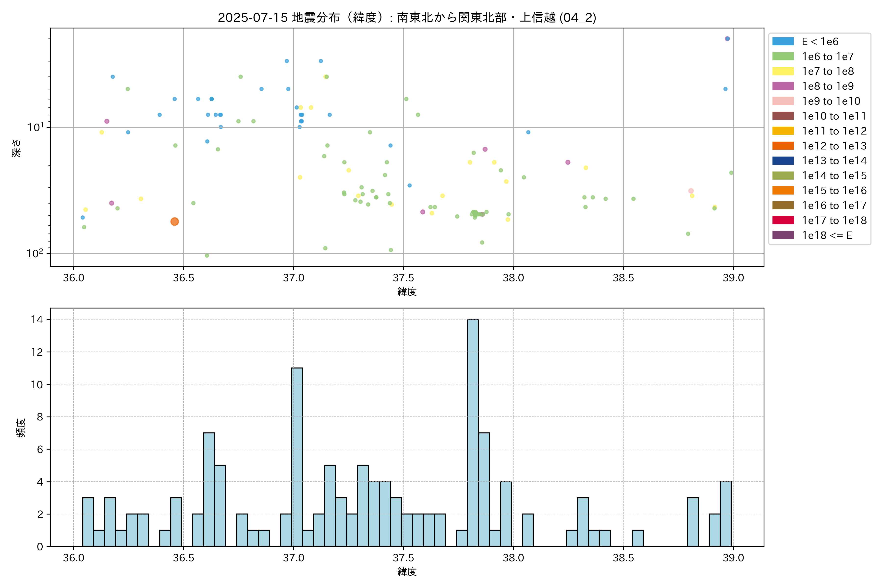The height and width of the screenshot is (588, 882).
Task: Click the 1e15 to 1e16 legend label
Action: point(834,191)
